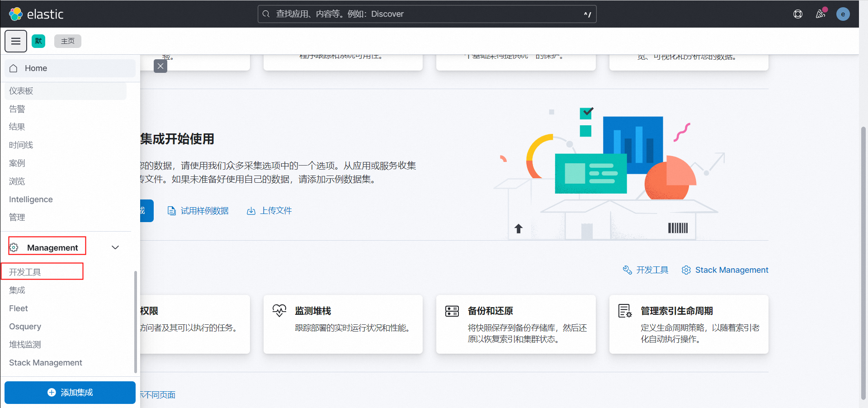
Task: Click the sample data document icon
Action: pyautogui.click(x=171, y=211)
